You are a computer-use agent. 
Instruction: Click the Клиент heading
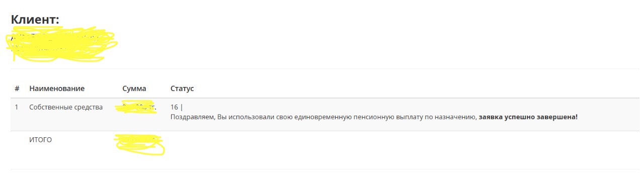[x=35, y=20]
